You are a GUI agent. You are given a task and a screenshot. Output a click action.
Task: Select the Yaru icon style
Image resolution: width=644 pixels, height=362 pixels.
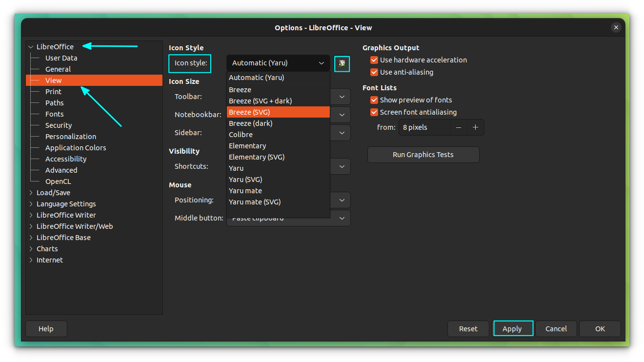pos(278,168)
